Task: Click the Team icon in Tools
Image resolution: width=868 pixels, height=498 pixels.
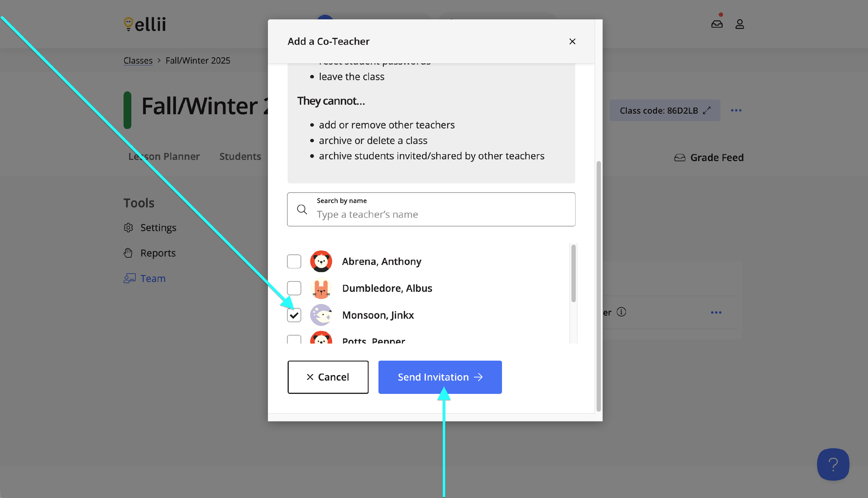Action: pyautogui.click(x=129, y=278)
